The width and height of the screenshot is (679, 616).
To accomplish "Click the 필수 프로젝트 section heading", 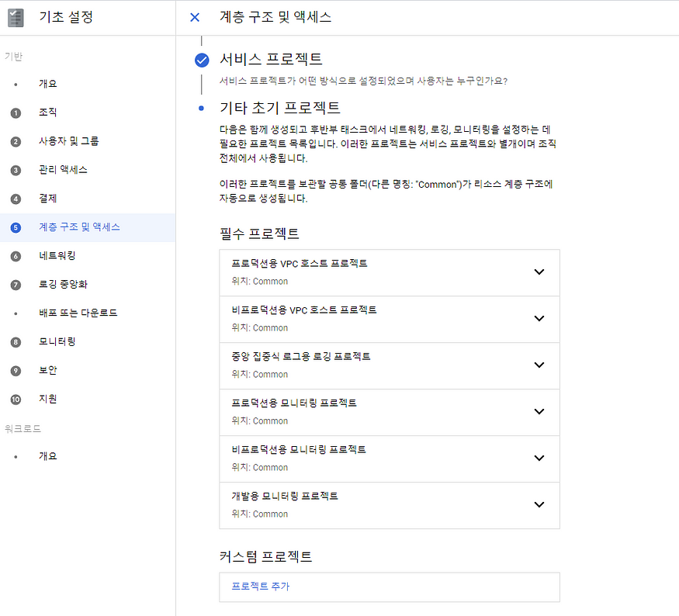I will point(259,234).
